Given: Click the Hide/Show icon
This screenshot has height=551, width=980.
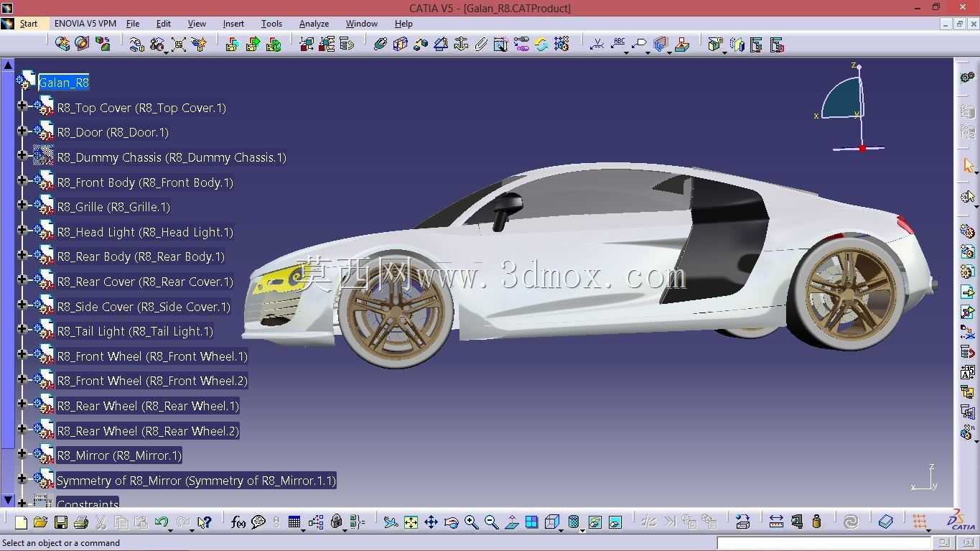Looking at the screenshot, I should pyautogui.click(x=595, y=522).
